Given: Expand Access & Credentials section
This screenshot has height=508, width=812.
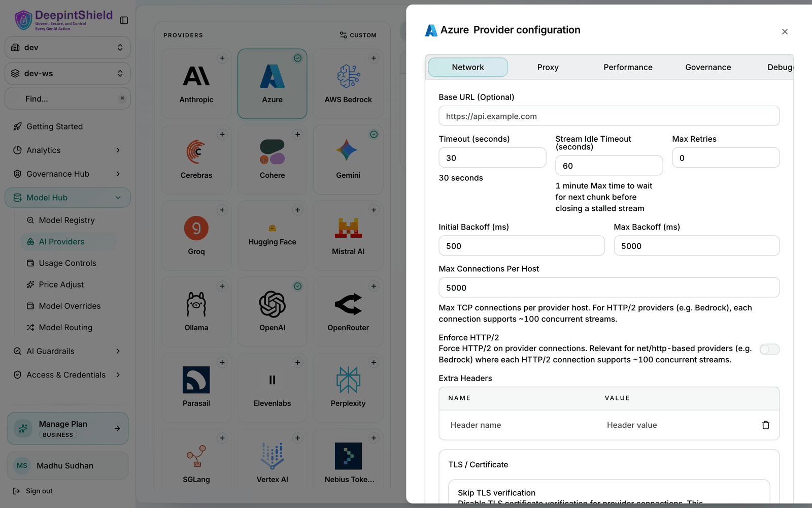Looking at the screenshot, I should [x=67, y=375].
